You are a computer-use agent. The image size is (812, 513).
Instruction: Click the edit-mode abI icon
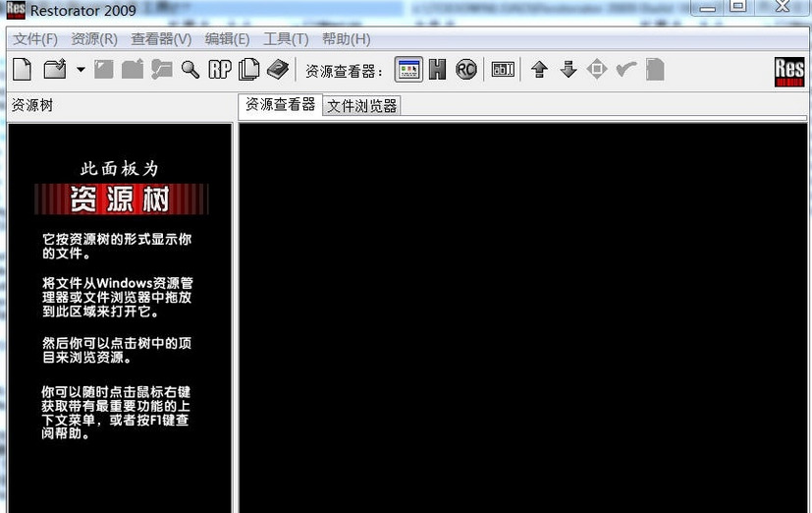click(x=503, y=70)
